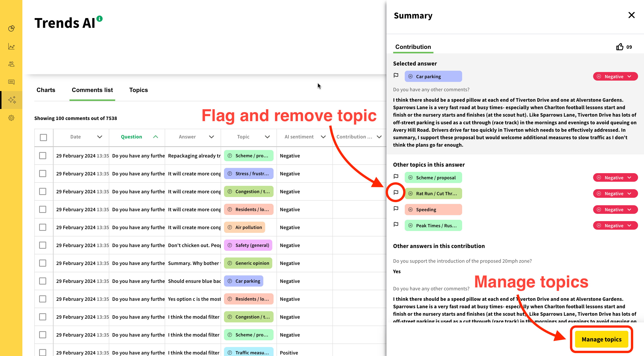Check the Air pollution row checkbox
This screenshot has width=644, height=356.
click(43, 227)
